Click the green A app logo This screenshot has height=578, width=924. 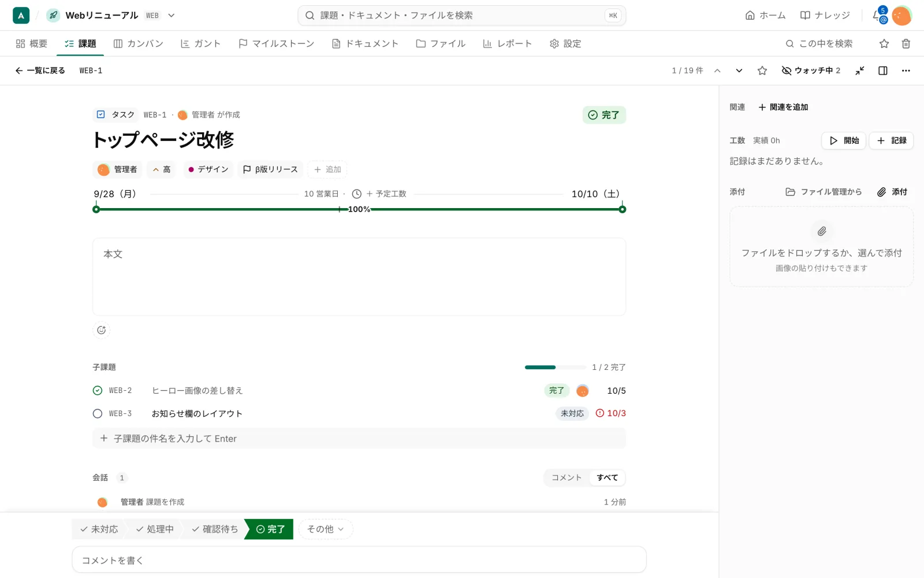point(21,16)
